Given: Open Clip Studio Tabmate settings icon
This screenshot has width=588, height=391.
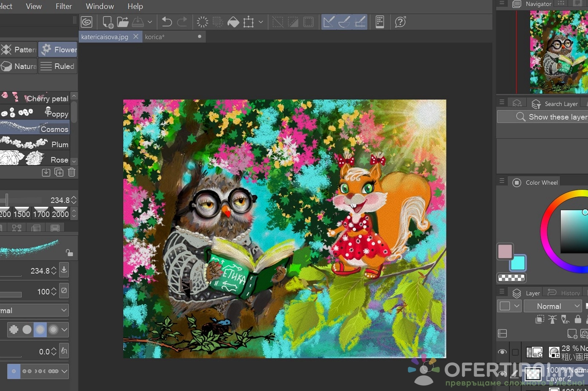Looking at the screenshot, I should pyautogui.click(x=380, y=22).
